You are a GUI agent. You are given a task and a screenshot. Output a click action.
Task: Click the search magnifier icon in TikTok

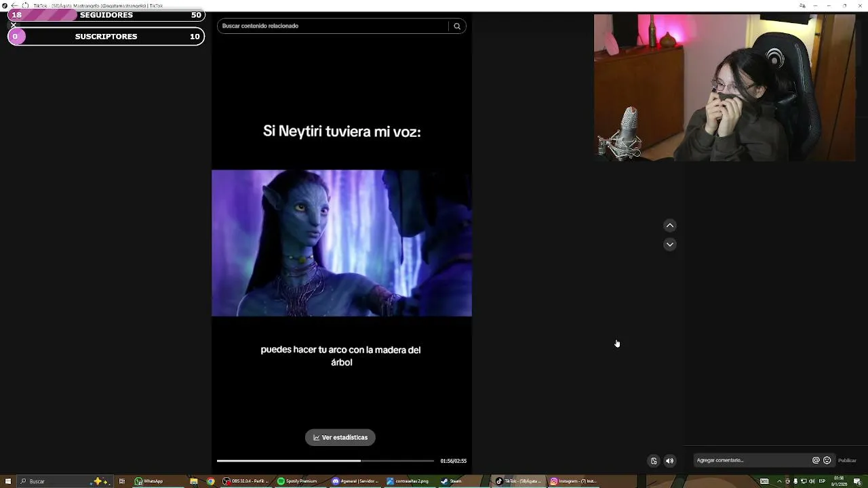[x=457, y=26]
